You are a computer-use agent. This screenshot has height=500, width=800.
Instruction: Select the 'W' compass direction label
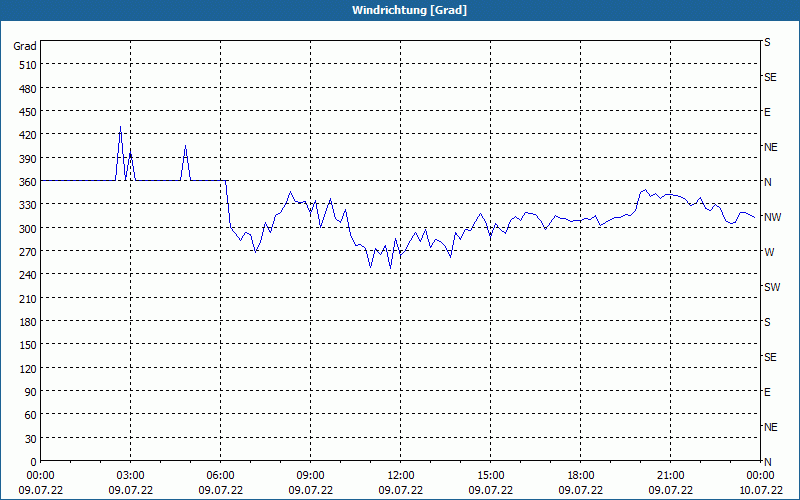click(x=769, y=252)
